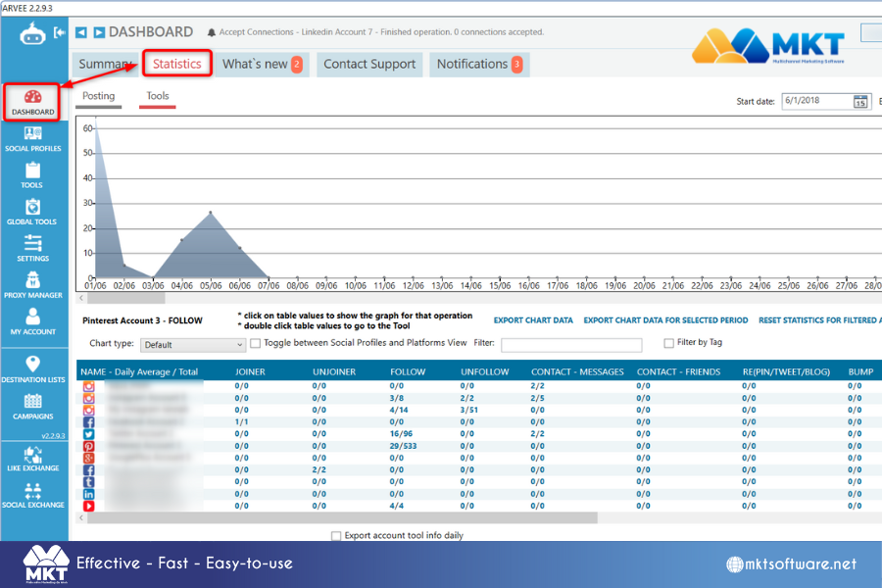Click the 1/1 joiner value
Viewport: 882px width, 588px height.
point(241,422)
